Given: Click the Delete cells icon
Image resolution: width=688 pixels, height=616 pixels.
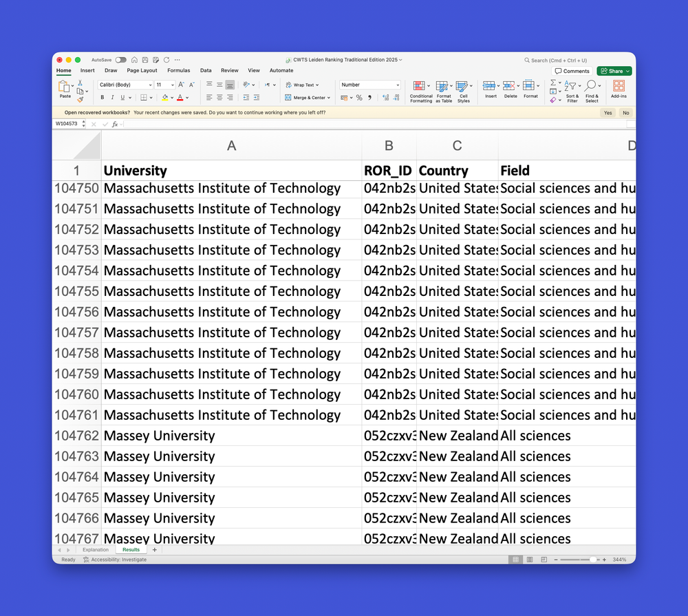Looking at the screenshot, I should (x=508, y=85).
